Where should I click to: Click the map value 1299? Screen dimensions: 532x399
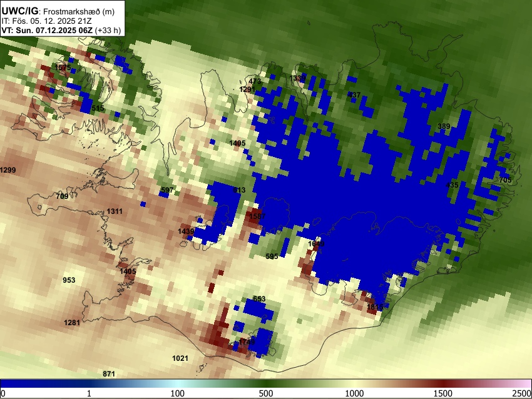[8, 170]
